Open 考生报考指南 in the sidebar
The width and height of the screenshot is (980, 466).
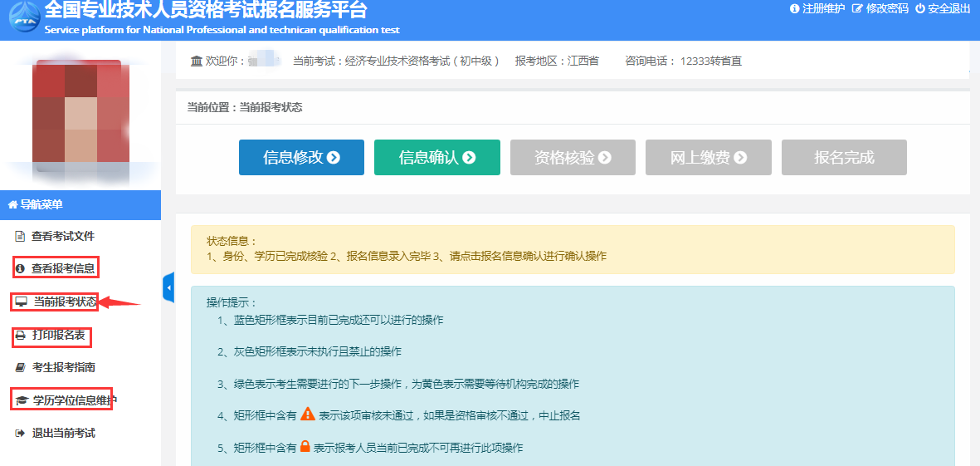(63, 367)
